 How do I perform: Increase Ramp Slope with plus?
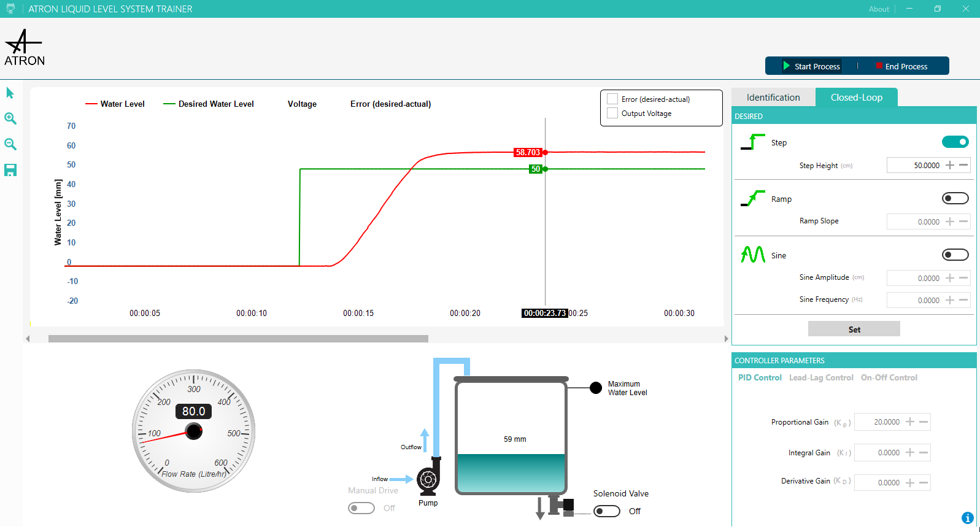pyautogui.click(x=950, y=222)
